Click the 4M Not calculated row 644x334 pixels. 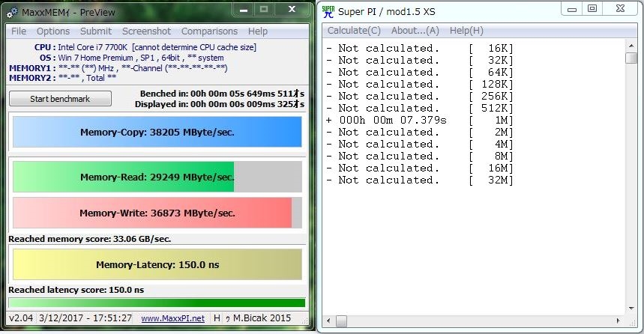click(419, 144)
